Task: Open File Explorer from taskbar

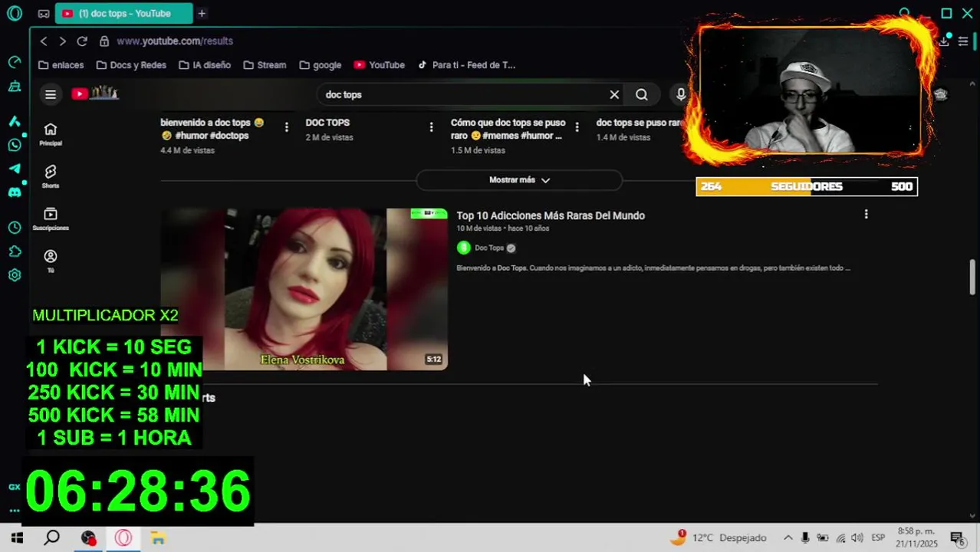Action: [x=158, y=538]
